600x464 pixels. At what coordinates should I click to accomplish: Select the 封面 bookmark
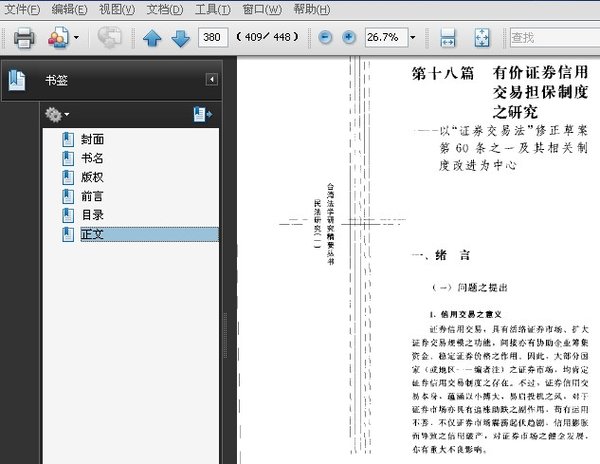coord(93,140)
